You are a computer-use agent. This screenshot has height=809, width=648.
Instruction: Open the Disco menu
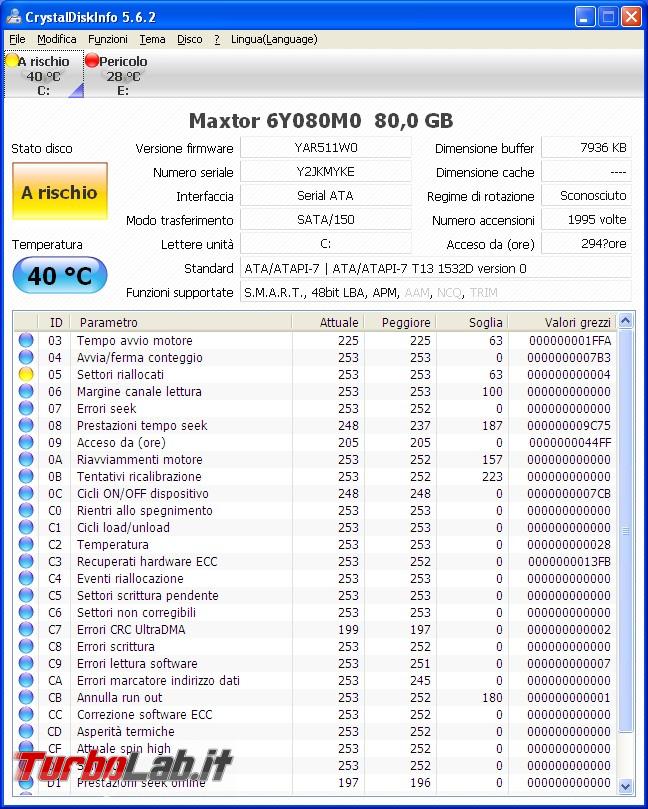[x=189, y=39]
